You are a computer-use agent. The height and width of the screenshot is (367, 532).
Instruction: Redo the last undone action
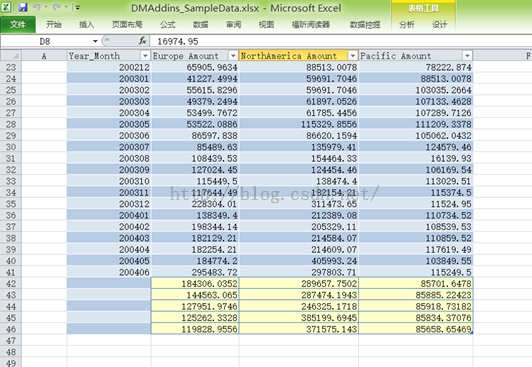(57, 7)
